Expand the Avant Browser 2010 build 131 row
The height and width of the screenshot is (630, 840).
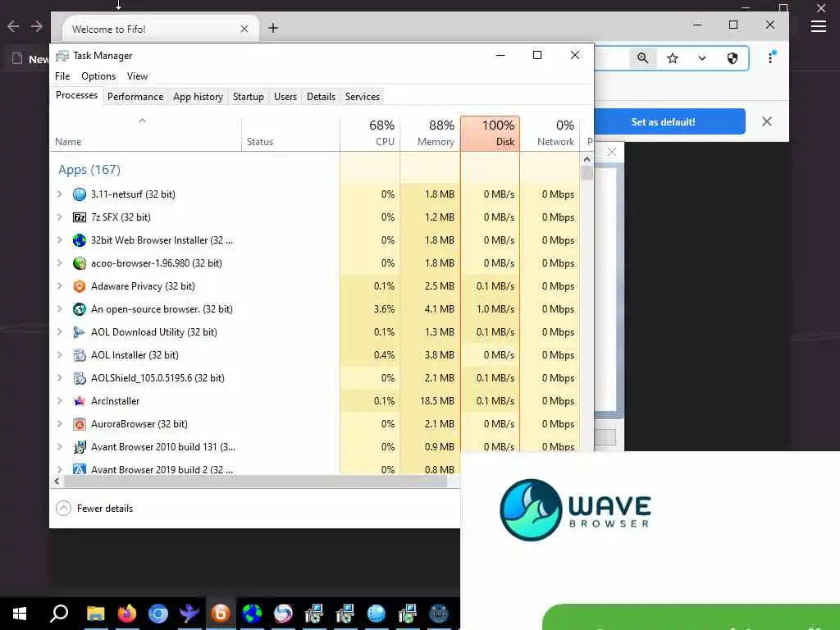60,447
